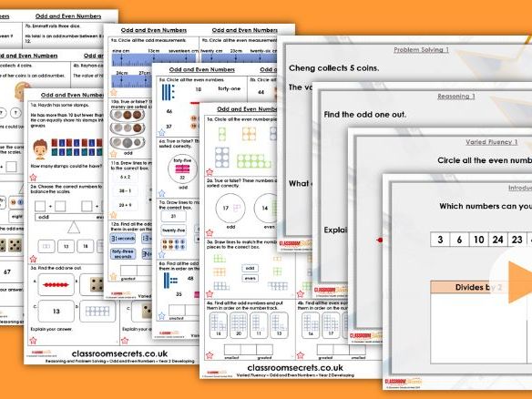Click the red star under 1a Haydn stamps

(33, 177)
